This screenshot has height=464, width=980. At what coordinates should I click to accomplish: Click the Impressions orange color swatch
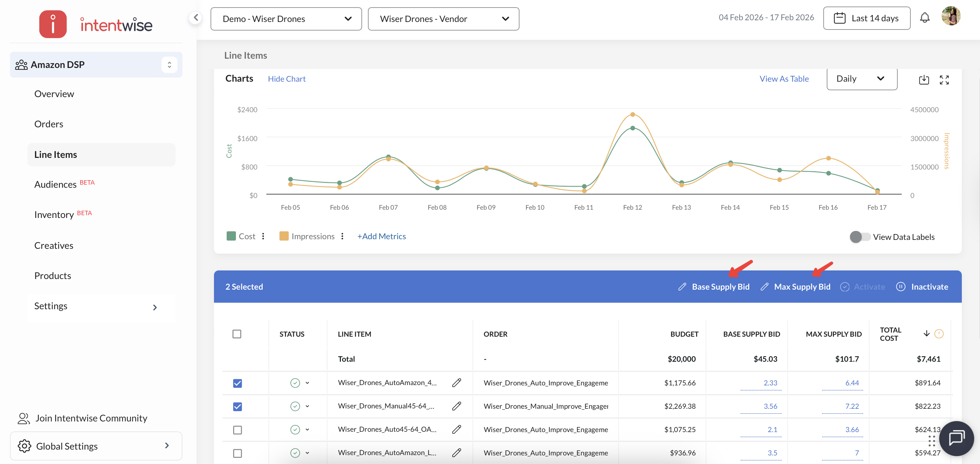coord(284,236)
